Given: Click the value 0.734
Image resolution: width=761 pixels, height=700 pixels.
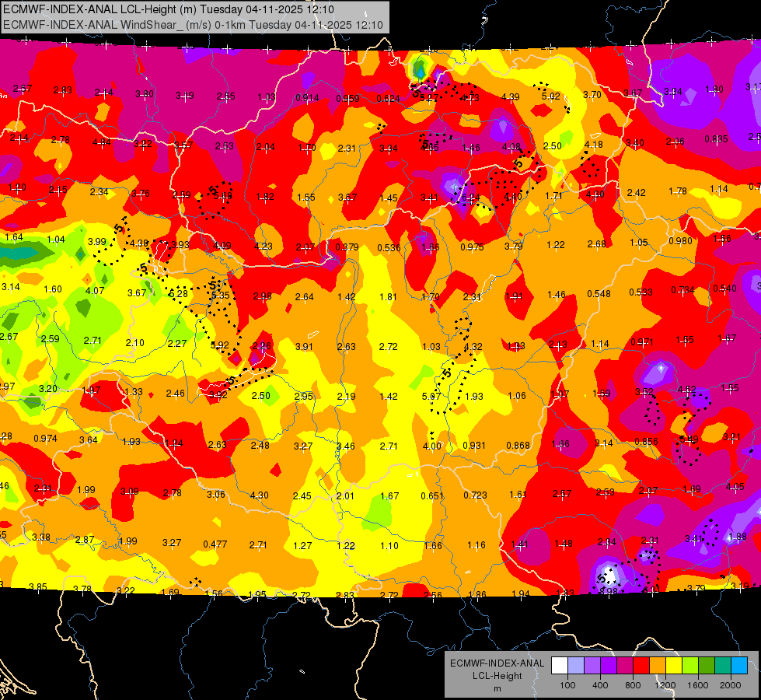Looking at the screenshot, I should pos(682,290).
